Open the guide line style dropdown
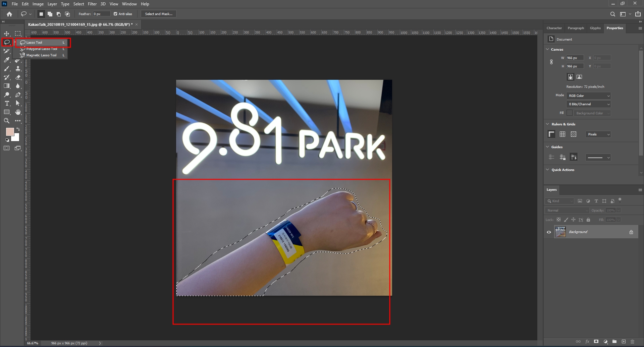This screenshot has height=347, width=644. click(598, 158)
